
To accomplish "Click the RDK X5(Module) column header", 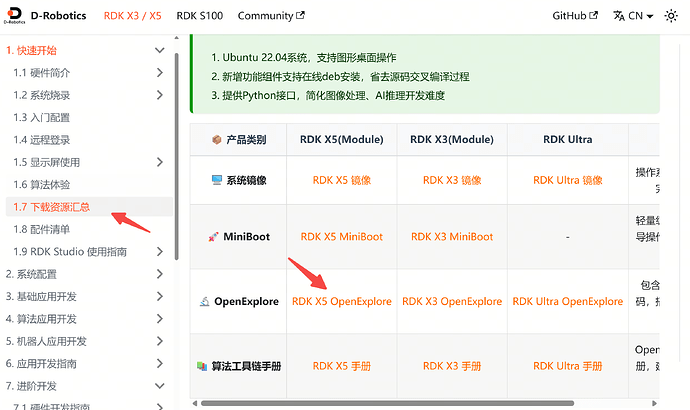I will point(341,139).
